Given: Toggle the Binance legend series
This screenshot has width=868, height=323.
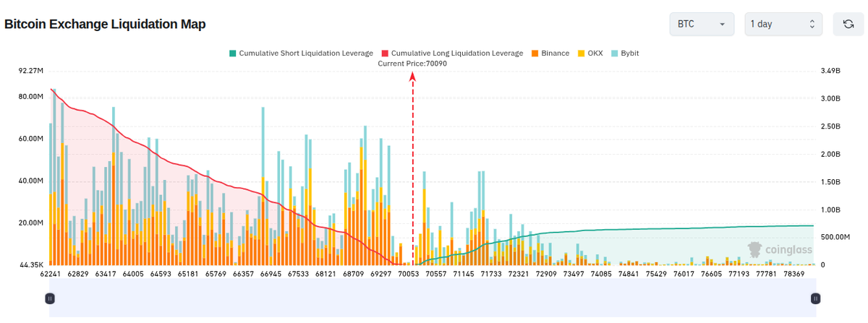Looking at the screenshot, I should pyautogui.click(x=550, y=53).
